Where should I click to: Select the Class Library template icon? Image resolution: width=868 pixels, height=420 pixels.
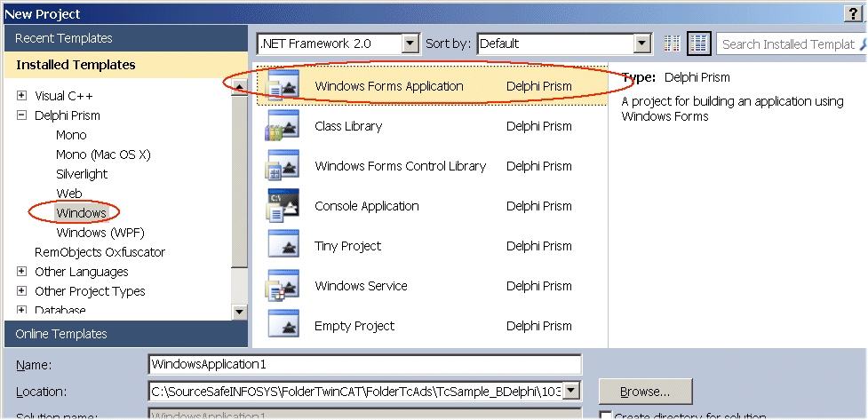click(283, 126)
